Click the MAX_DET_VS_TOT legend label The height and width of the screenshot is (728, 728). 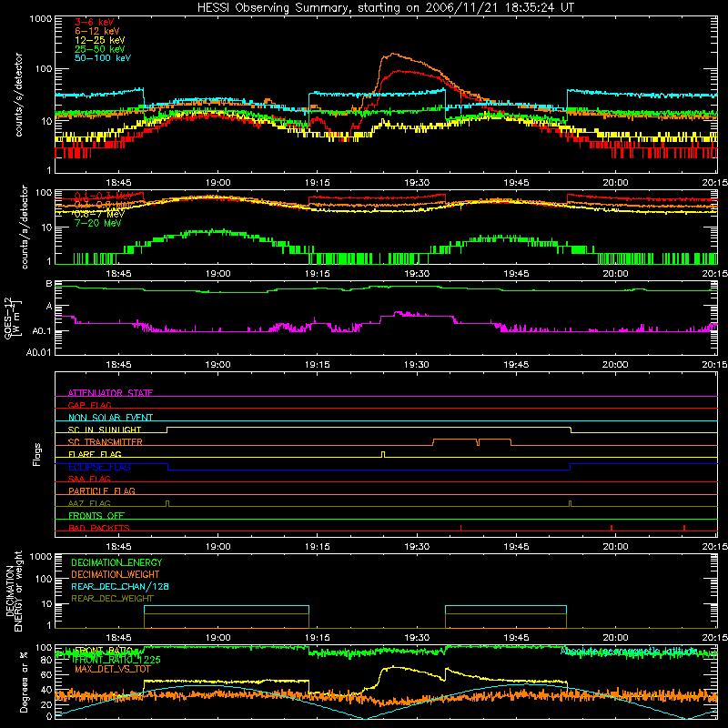click(113, 669)
